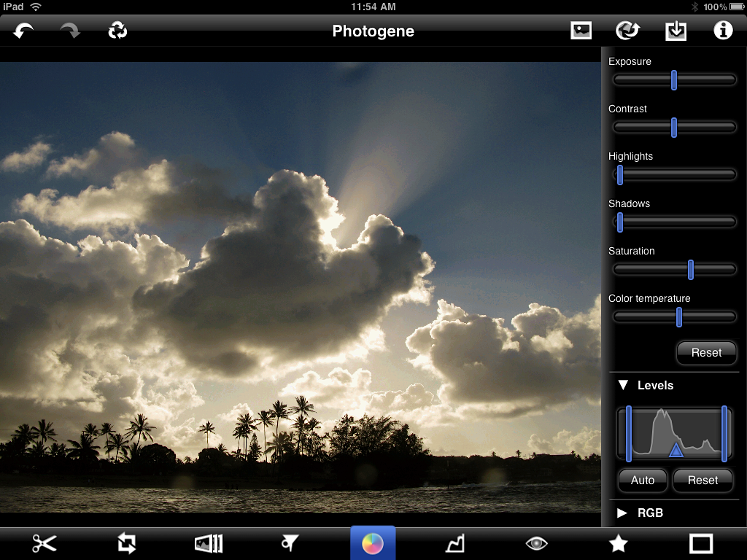
Task: Open the info icon
Action: pos(722,31)
